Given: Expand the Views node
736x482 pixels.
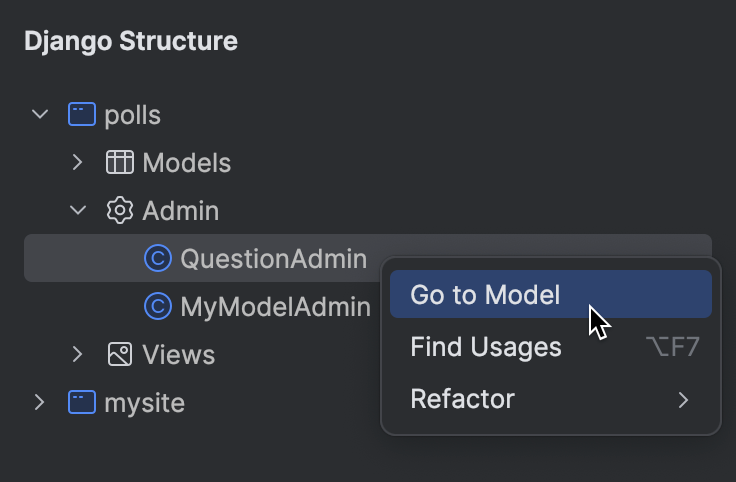Looking at the screenshot, I should [78, 354].
